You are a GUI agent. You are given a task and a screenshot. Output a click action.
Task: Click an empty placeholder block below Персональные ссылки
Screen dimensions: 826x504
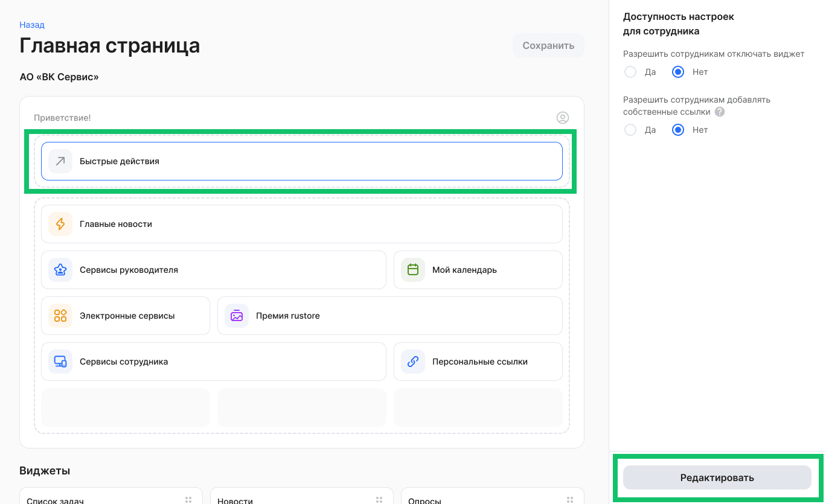pyautogui.click(x=125, y=407)
